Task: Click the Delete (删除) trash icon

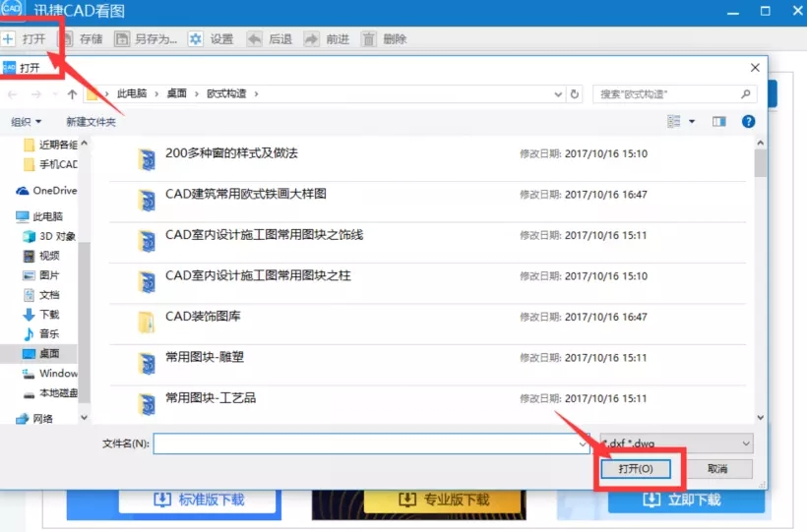Action: (369, 39)
